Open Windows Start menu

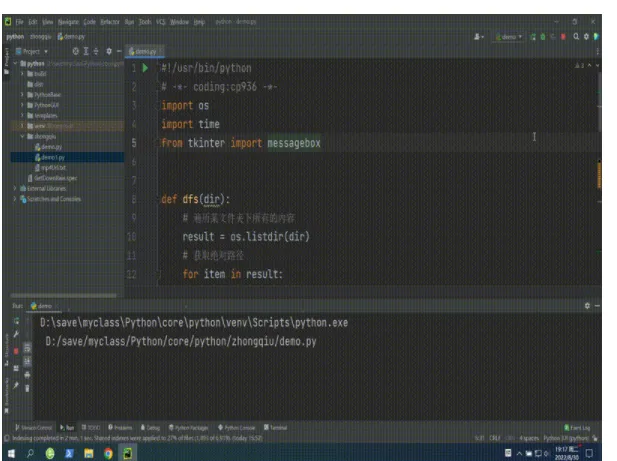coord(11,454)
